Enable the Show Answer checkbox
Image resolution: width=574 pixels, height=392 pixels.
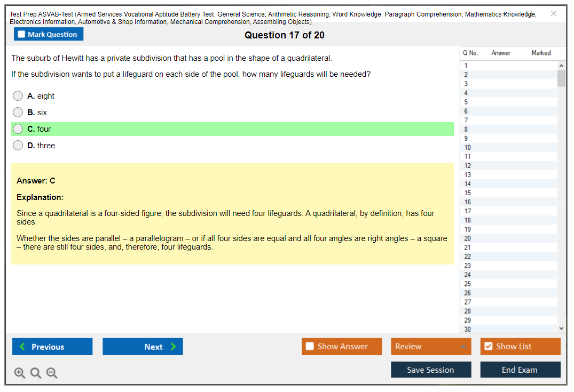[x=310, y=347]
